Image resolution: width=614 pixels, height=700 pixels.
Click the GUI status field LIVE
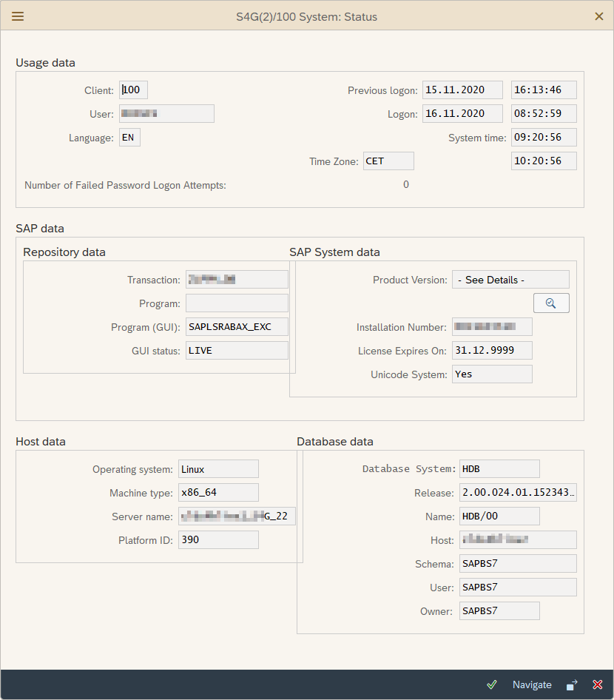[237, 351]
